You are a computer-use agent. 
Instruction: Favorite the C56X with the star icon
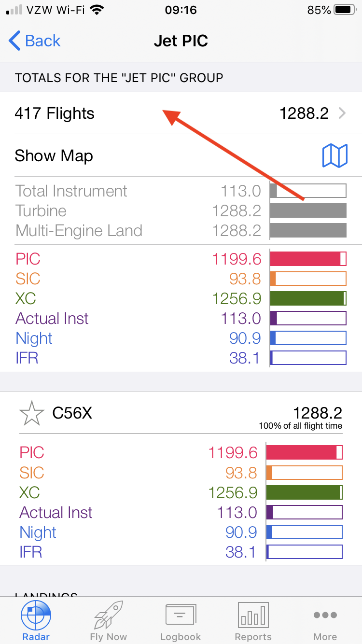click(31, 413)
